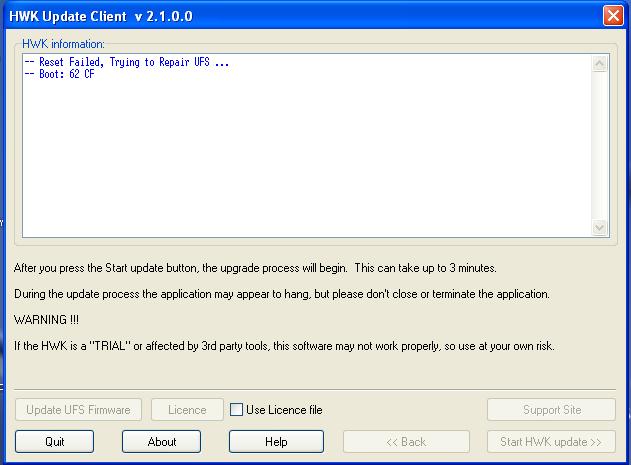Click the Quit button

pyautogui.click(x=54, y=441)
